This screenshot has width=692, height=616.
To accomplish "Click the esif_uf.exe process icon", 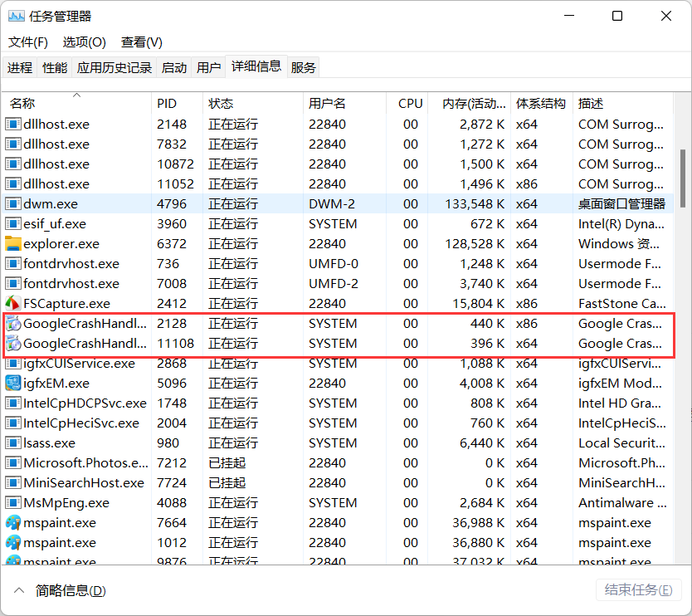I will (x=13, y=224).
